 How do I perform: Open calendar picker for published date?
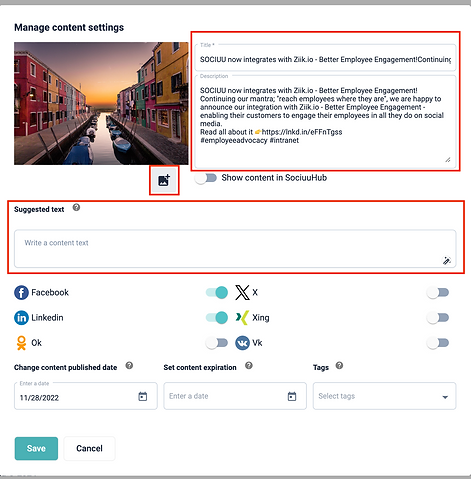coord(143,396)
